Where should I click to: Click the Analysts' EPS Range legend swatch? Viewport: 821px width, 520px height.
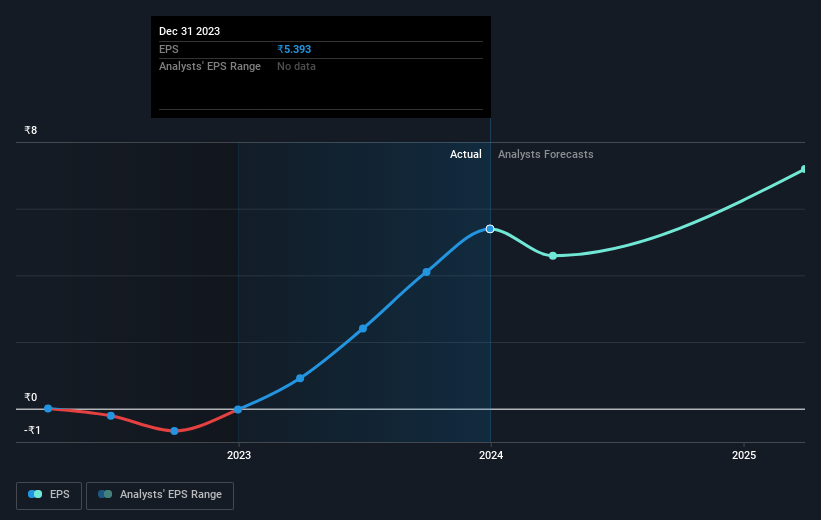105,494
